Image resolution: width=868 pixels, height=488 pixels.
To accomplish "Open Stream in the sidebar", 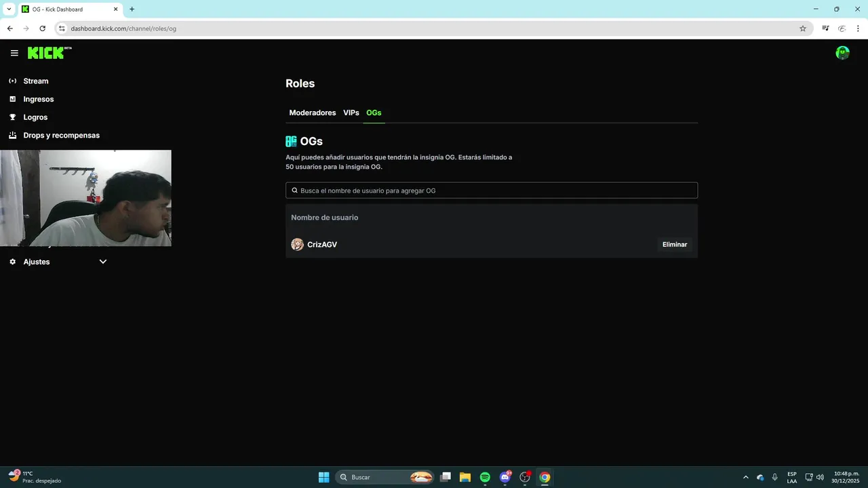I will point(36,81).
